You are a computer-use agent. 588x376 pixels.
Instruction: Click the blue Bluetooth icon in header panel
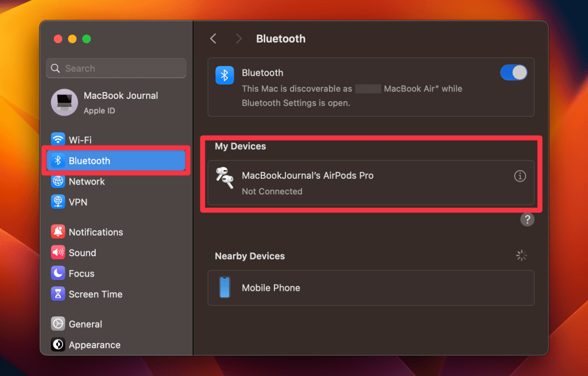coord(225,75)
